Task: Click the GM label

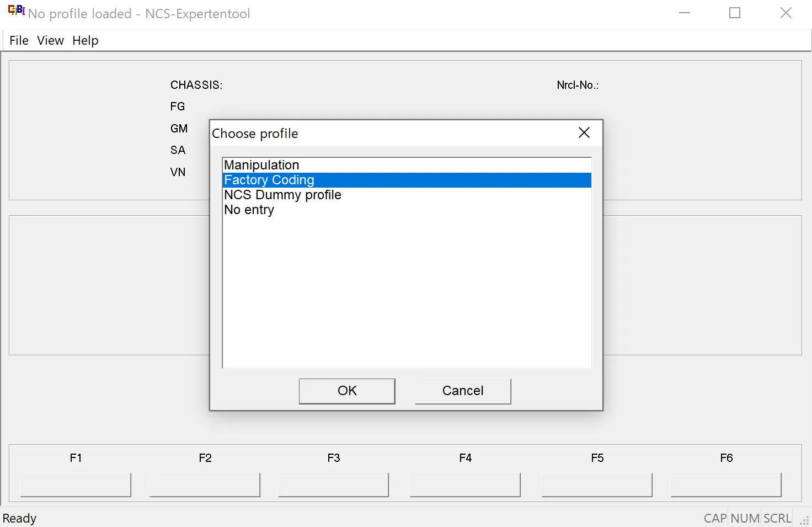Action: [179, 129]
